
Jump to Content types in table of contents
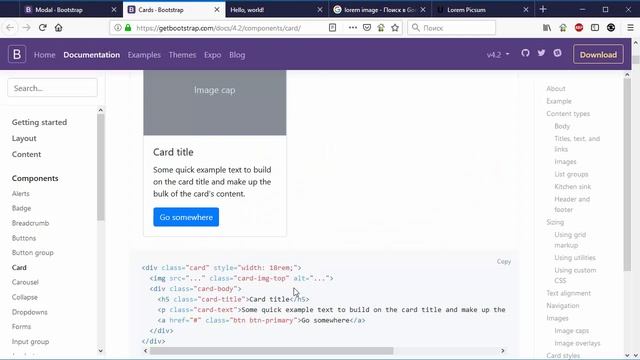(x=568, y=113)
